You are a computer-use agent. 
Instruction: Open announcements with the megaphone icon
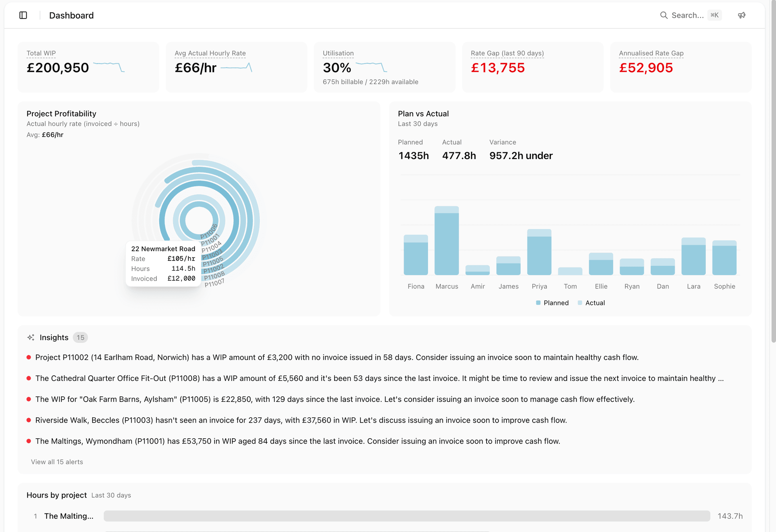(742, 15)
